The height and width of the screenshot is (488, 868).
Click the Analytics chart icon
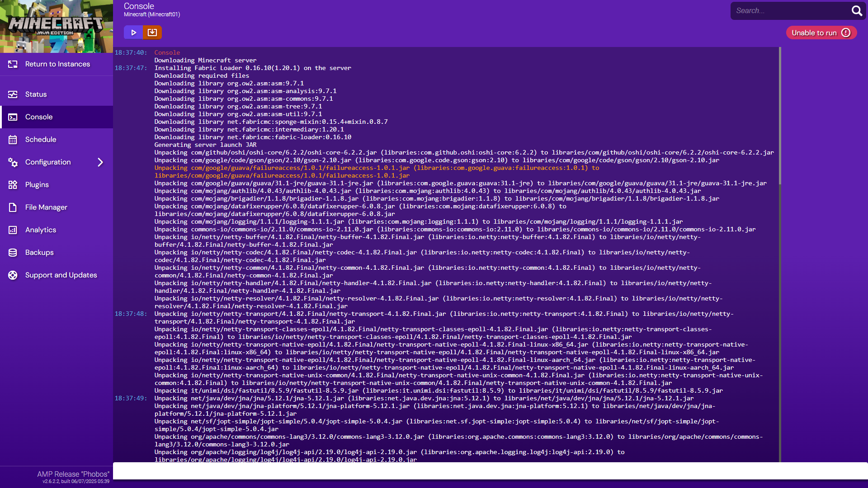tap(13, 230)
